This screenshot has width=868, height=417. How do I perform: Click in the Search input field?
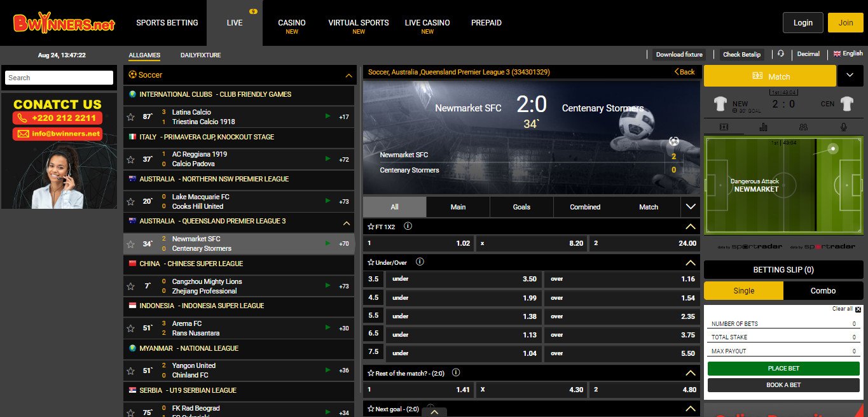pos(59,78)
